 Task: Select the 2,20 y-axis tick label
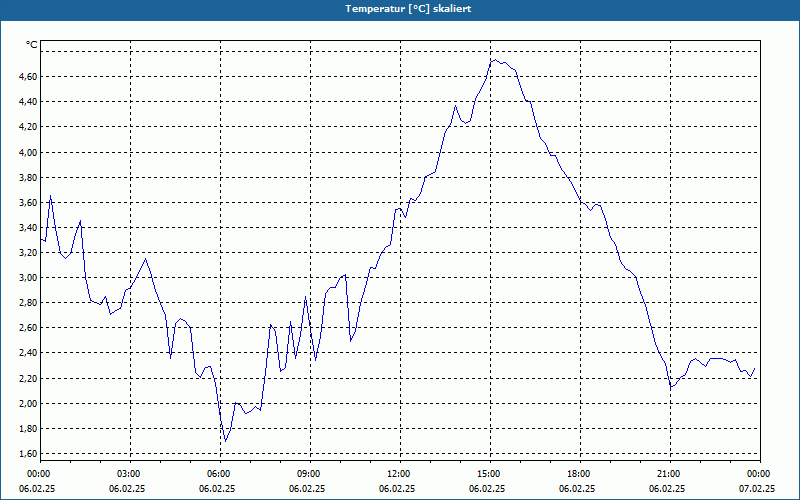point(28,378)
